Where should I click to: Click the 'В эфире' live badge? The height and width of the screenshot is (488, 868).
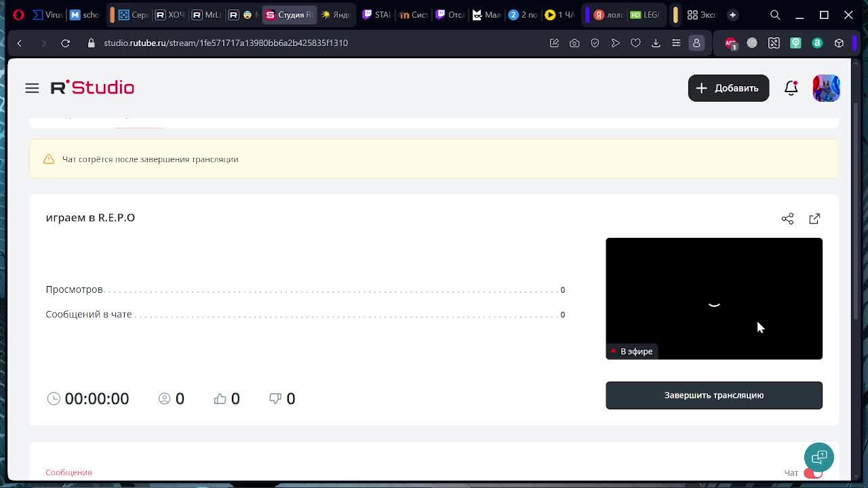pos(631,351)
